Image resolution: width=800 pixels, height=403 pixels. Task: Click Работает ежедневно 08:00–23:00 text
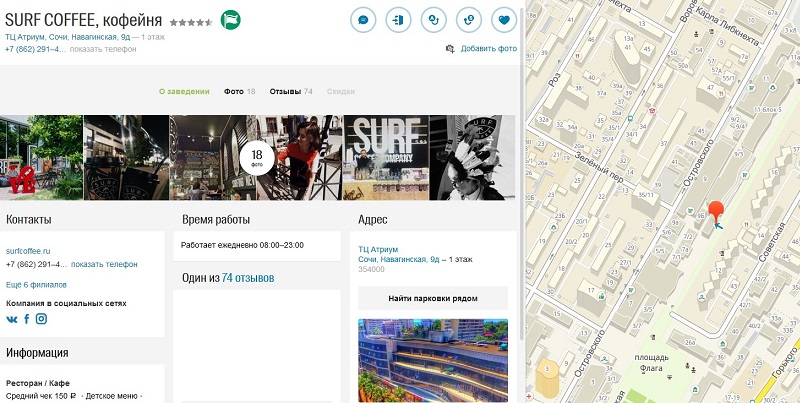point(242,245)
